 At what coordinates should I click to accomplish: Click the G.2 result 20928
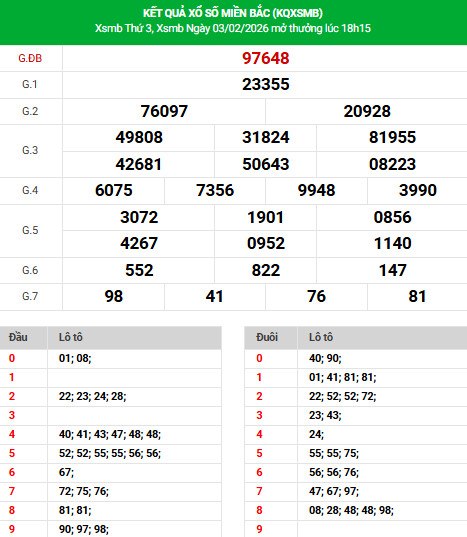click(367, 111)
